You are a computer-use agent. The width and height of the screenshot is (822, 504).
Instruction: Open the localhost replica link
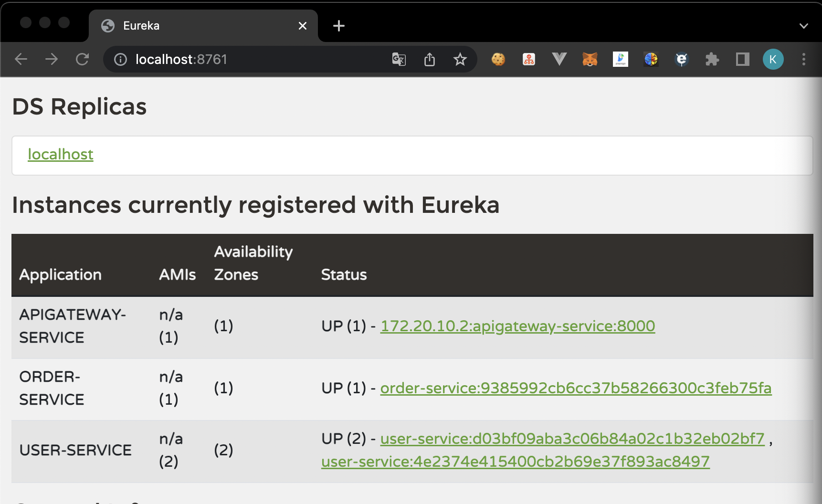pos(61,155)
